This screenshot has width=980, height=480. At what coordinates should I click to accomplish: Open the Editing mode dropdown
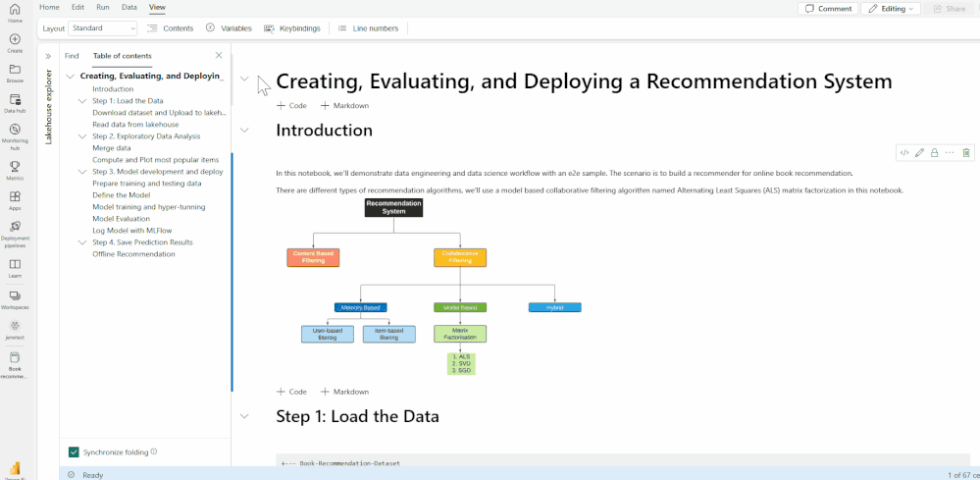[891, 9]
